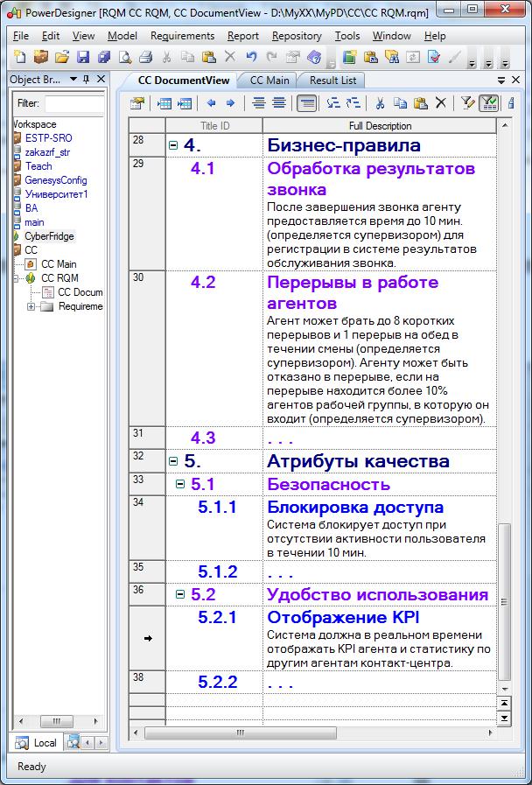The width and height of the screenshot is (532, 785).
Task: Pin the Object Browser panel
Action: click(x=86, y=79)
